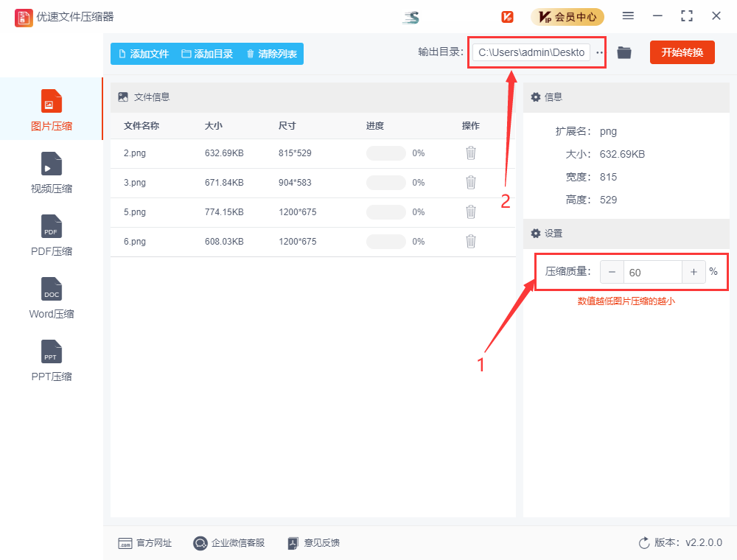Decrease compression quality with minus button
Image resolution: width=737 pixels, height=560 pixels.
tap(612, 272)
